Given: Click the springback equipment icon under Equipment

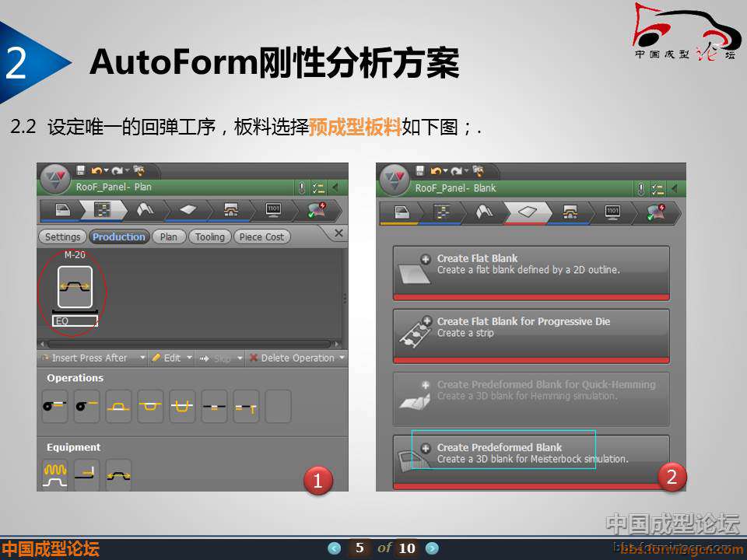Looking at the screenshot, I should [x=118, y=474].
